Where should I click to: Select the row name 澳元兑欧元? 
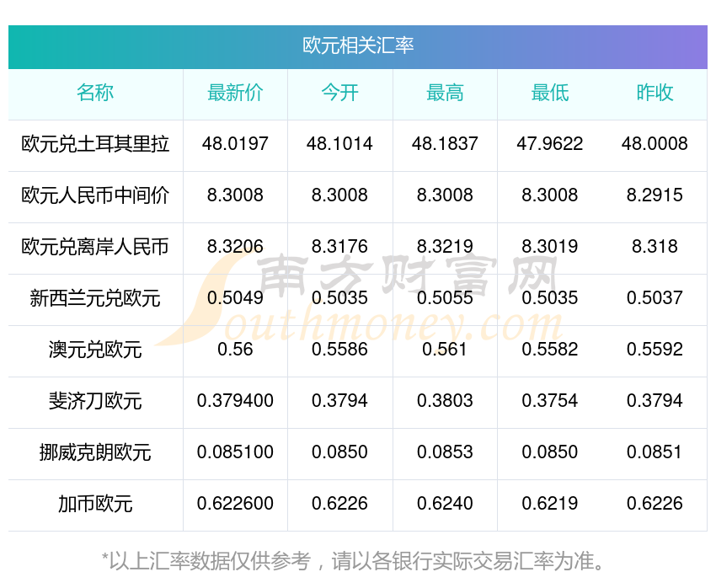click(95, 350)
